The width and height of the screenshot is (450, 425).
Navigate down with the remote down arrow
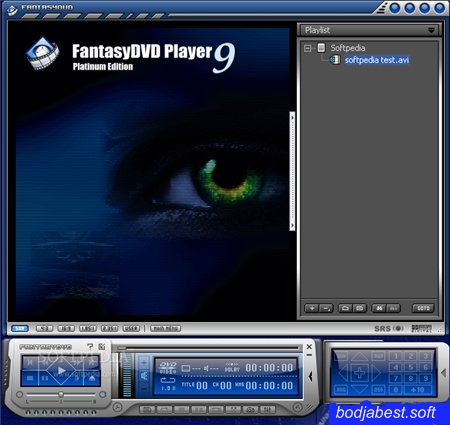pos(359,389)
